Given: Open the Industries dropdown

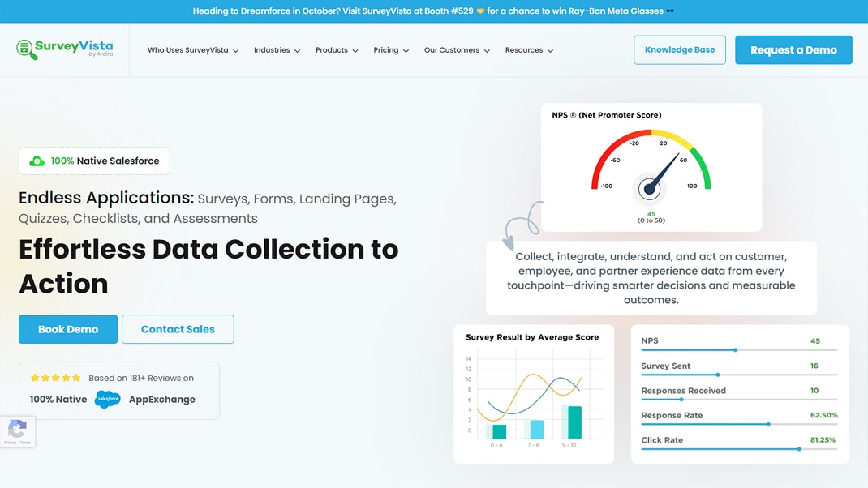Looking at the screenshot, I should tap(277, 50).
